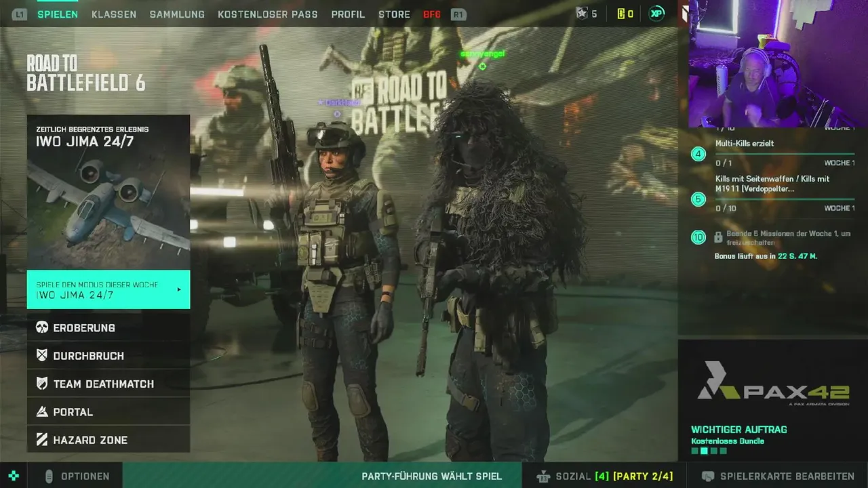Click the mission 5 circle badge
868x488 pixels.
pyautogui.click(x=698, y=199)
